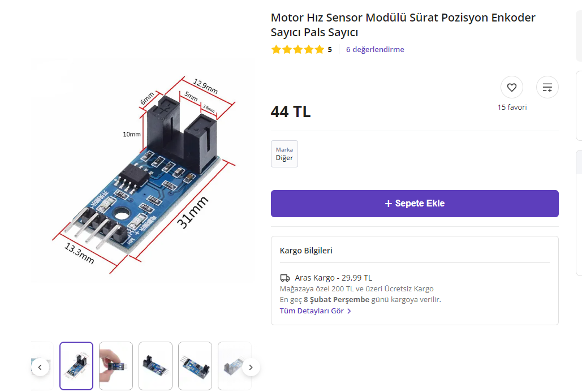Click the next thumbnail arrow

pos(251,367)
